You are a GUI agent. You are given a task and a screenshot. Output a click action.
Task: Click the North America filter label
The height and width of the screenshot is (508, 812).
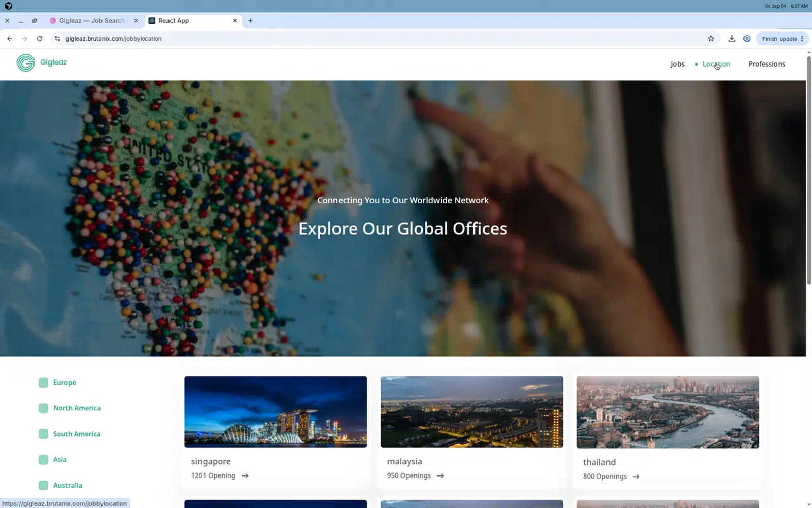click(77, 408)
